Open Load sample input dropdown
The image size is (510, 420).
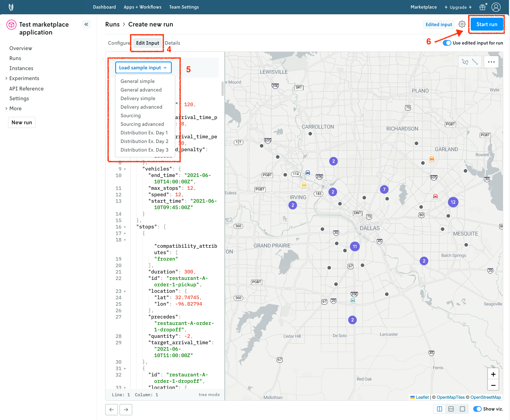(x=143, y=68)
